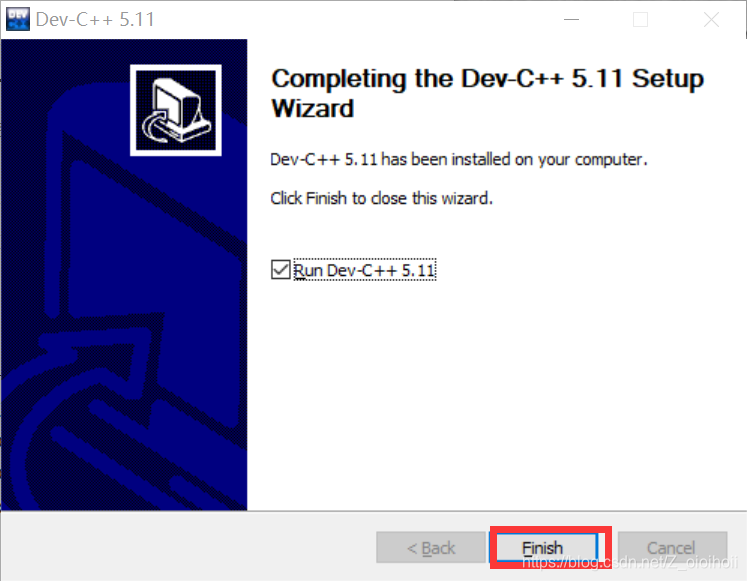Click the text saying Dev-C++ has been installed
The width and height of the screenshot is (747, 581).
[459, 159]
